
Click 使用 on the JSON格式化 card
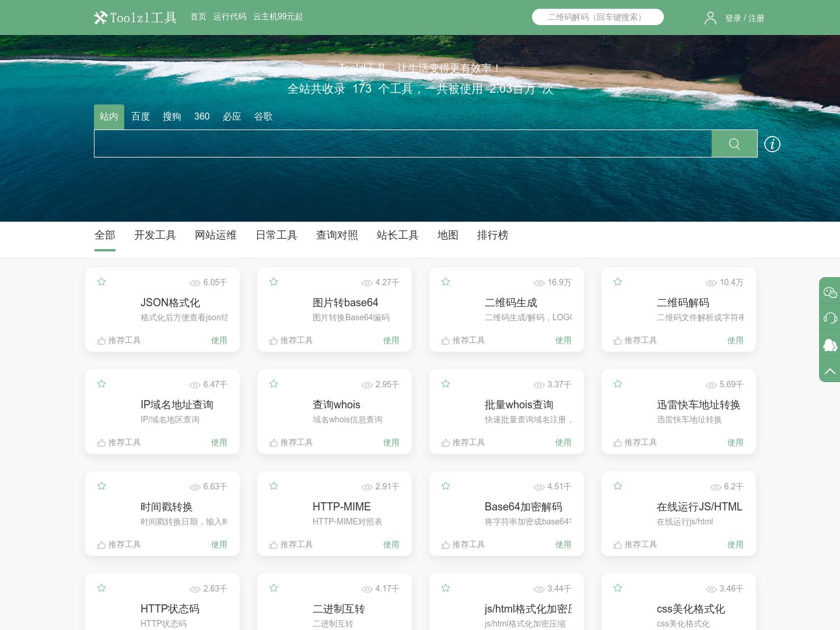pos(219,341)
